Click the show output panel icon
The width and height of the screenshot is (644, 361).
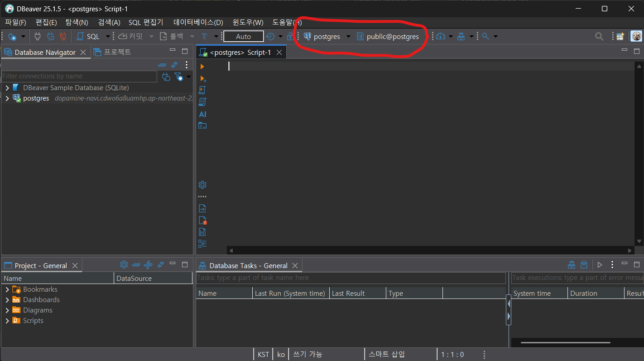[202, 208]
